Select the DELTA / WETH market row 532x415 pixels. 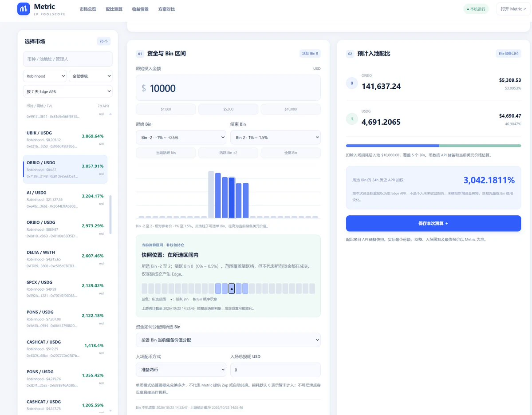pos(65,259)
